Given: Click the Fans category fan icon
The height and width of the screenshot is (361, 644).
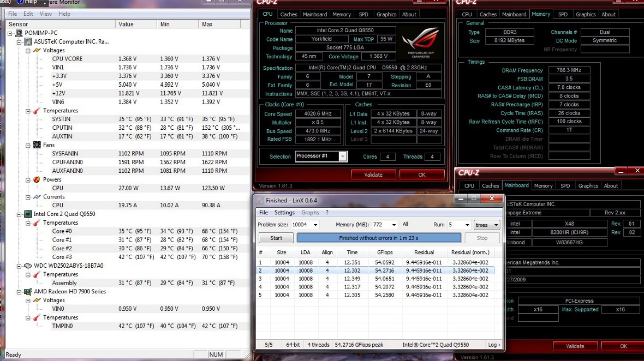Looking at the screenshot, I should (x=37, y=145).
